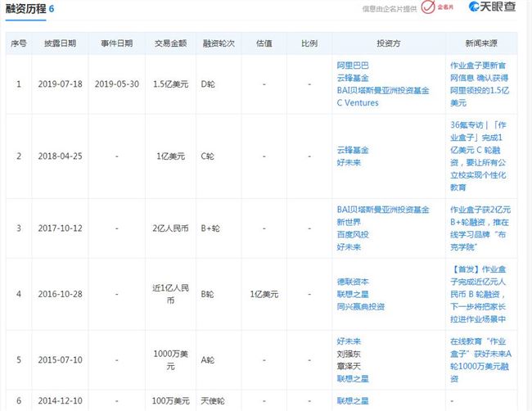
Task: Click the 序号 column header
Action: (x=19, y=43)
